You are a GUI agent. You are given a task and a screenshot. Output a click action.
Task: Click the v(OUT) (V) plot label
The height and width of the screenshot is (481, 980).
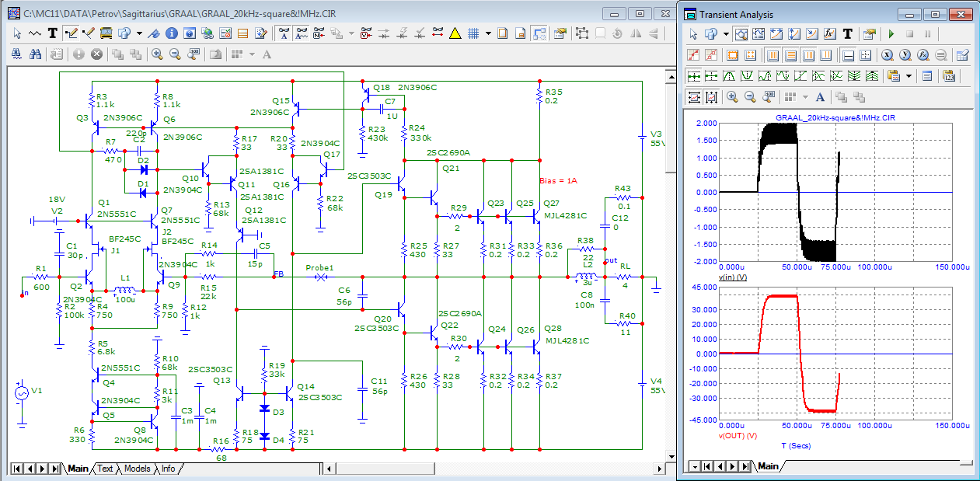tap(740, 435)
